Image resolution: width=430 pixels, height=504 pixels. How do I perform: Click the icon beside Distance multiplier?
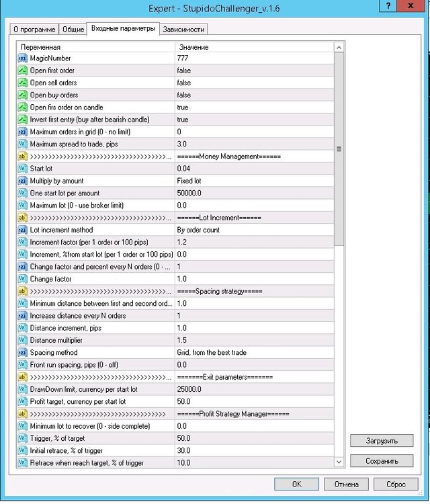[x=22, y=340]
